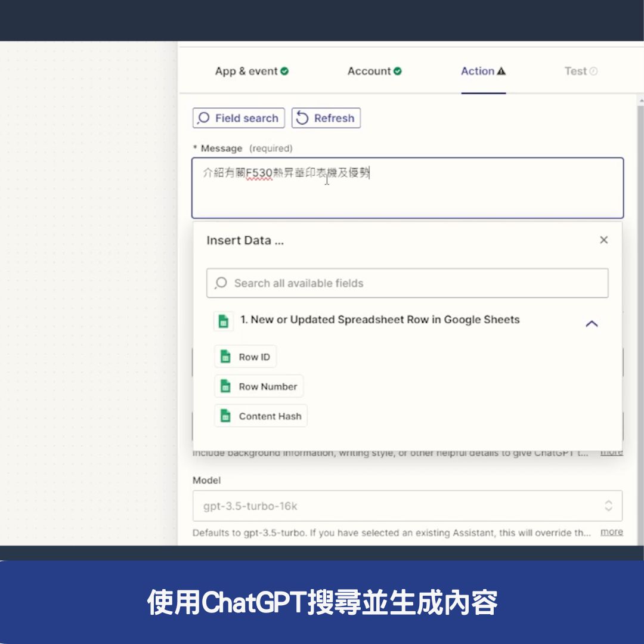Select the Row Number field token
The width and height of the screenshot is (644, 644).
pos(259,386)
